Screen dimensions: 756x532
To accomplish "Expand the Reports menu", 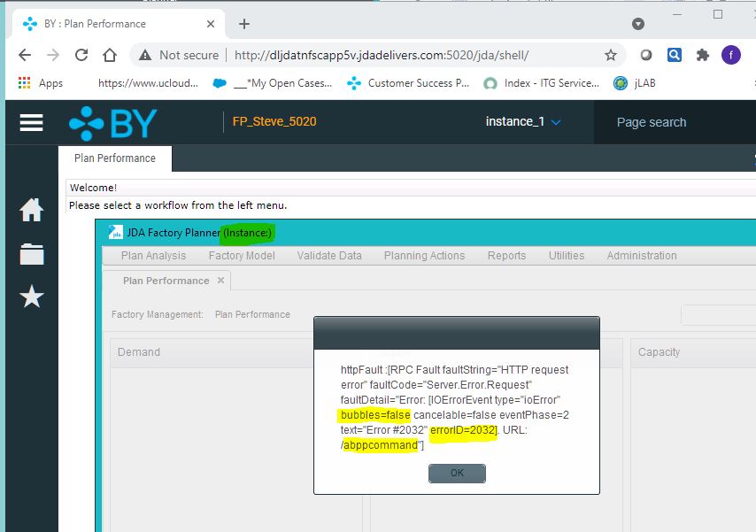I will tap(507, 256).
